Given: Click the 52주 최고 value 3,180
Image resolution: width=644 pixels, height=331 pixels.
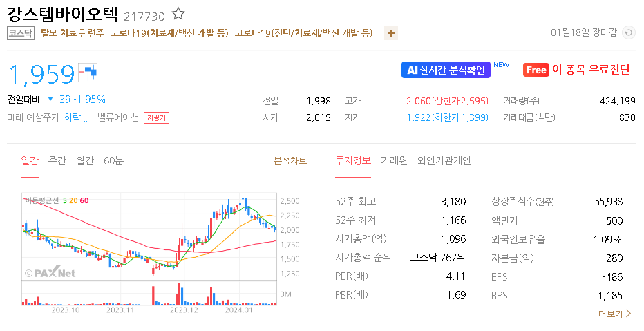Looking at the screenshot, I should click(453, 202).
